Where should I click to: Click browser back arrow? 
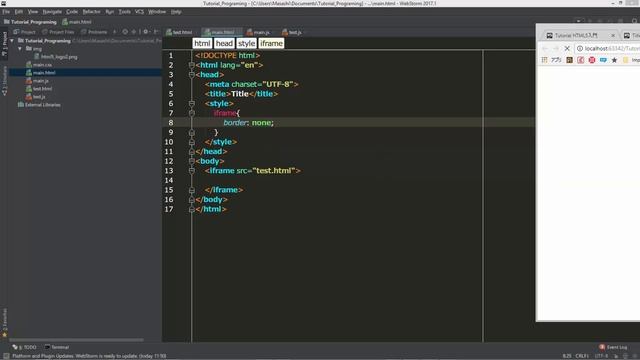(544, 49)
